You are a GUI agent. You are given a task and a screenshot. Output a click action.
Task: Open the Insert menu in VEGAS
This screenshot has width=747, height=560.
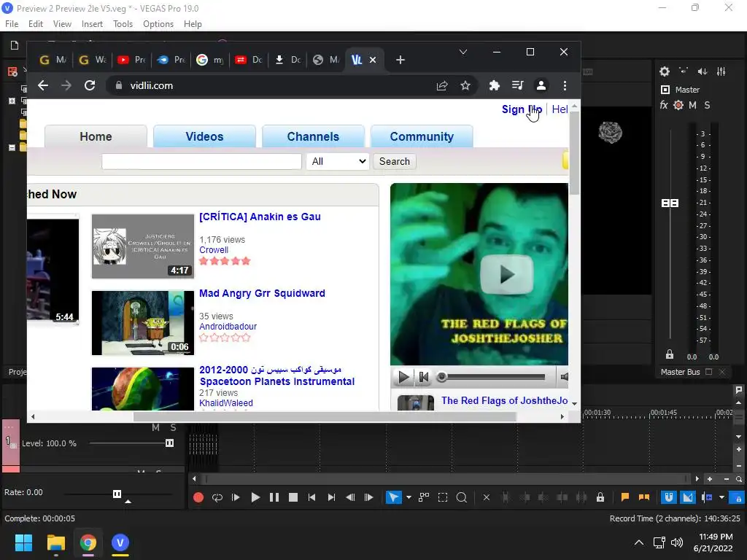coord(92,24)
